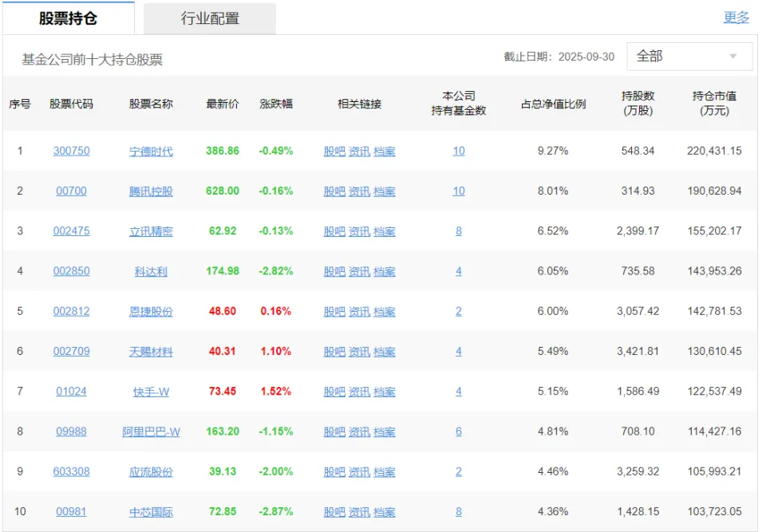Open the 更多 link
766x532 pixels.
pos(736,18)
